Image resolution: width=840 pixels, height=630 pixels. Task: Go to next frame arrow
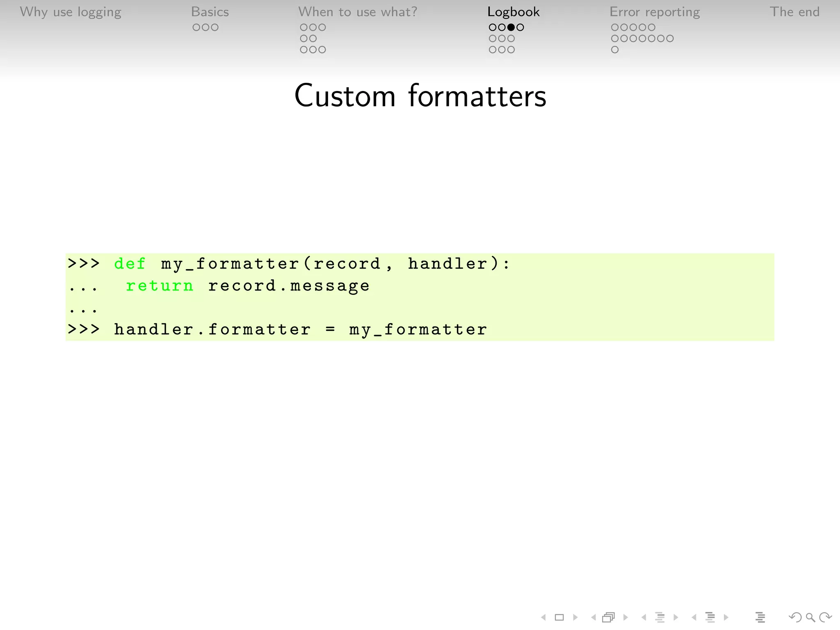tap(625, 617)
